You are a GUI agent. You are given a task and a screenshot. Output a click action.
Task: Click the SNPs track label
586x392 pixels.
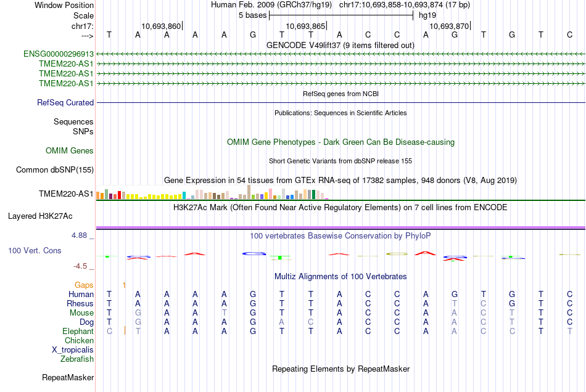83,131
